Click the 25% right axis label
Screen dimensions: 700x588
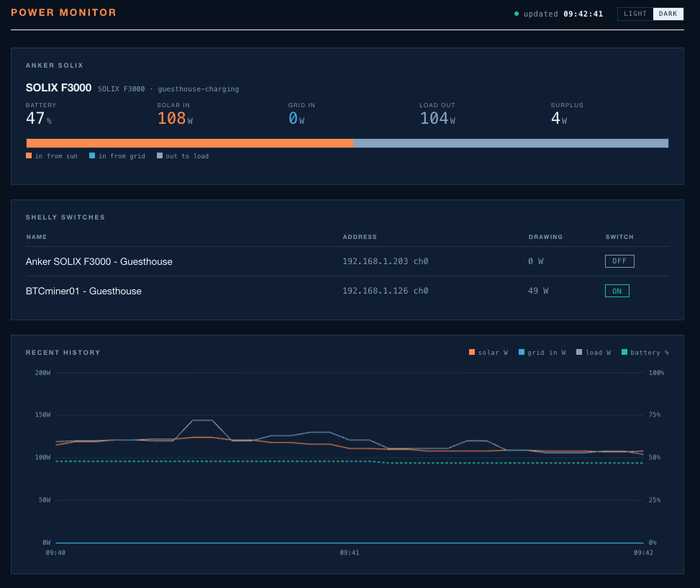655,500
